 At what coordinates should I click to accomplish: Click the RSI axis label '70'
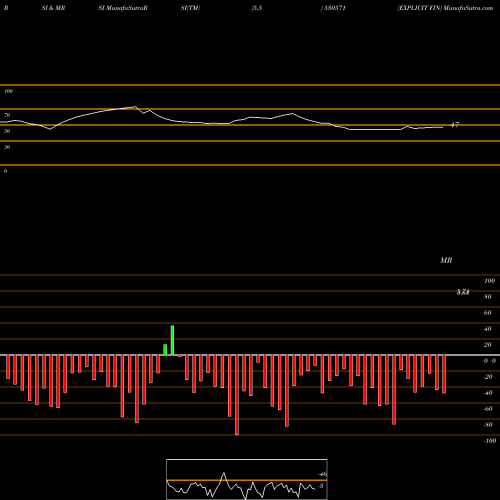[7, 115]
